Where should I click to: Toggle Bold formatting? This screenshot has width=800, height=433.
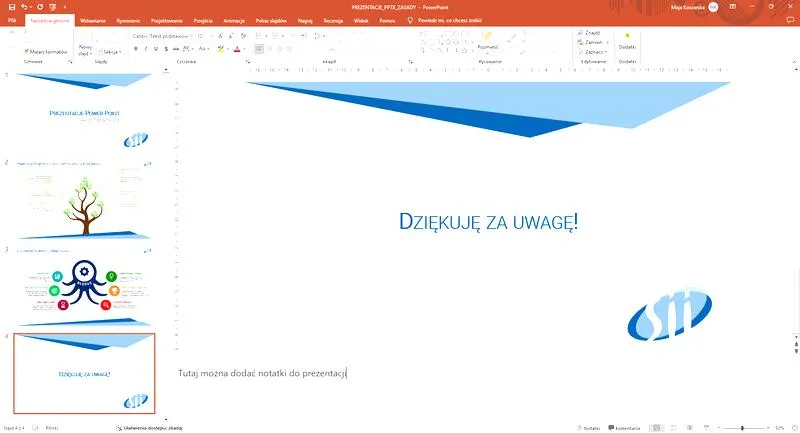coord(136,49)
